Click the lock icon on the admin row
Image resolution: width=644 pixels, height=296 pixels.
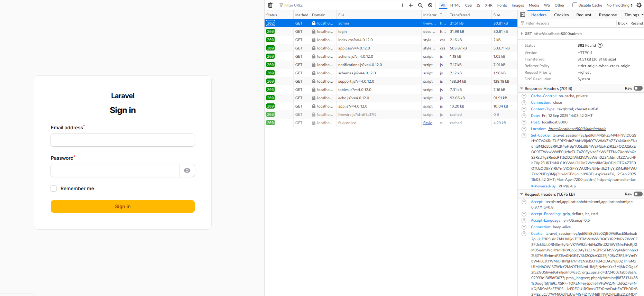[x=314, y=23]
